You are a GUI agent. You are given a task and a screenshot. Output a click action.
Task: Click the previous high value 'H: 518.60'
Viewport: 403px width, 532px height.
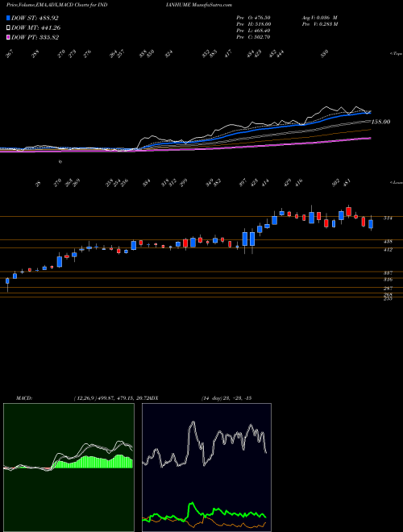coord(259,24)
